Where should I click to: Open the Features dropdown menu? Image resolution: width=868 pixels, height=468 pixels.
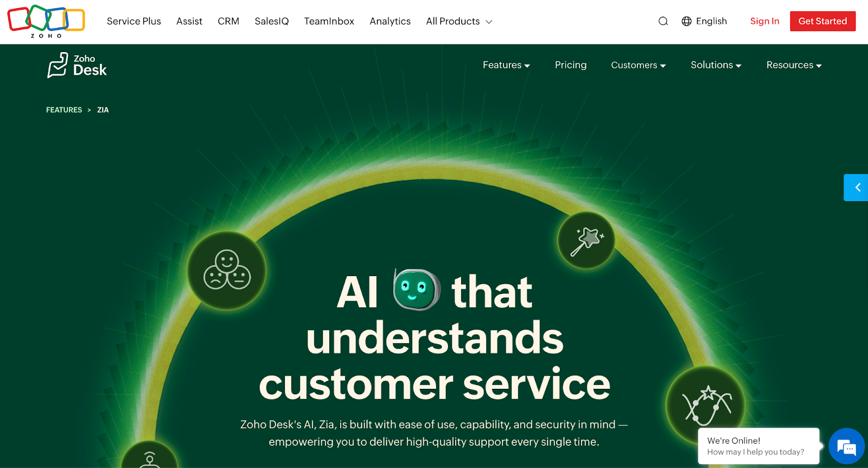click(506, 65)
